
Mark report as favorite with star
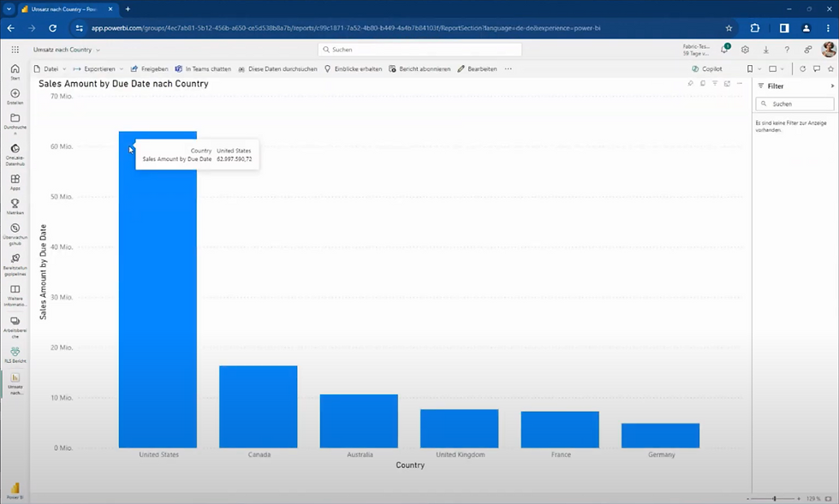tap(830, 68)
